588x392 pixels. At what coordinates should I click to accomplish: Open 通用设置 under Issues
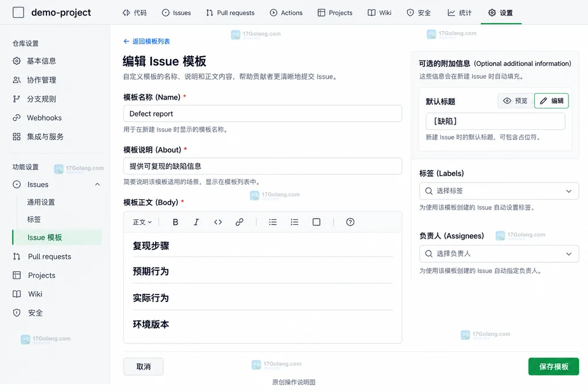pyautogui.click(x=41, y=202)
